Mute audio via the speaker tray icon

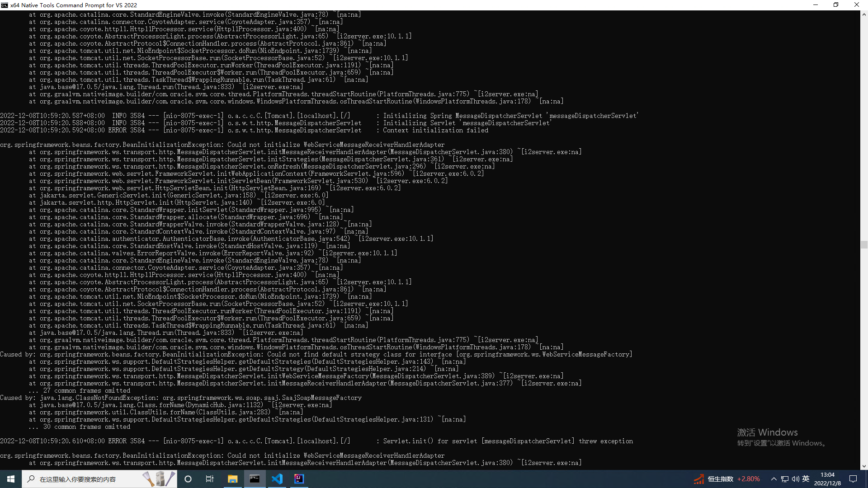[x=795, y=479]
